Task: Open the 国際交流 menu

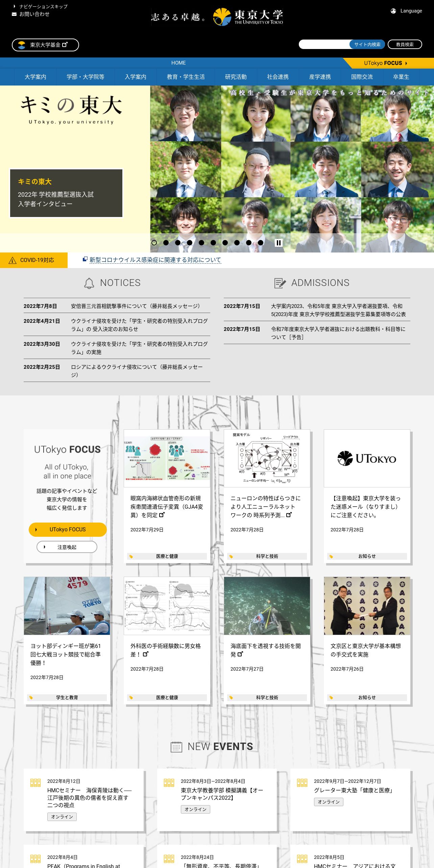Action: click(362, 77)
